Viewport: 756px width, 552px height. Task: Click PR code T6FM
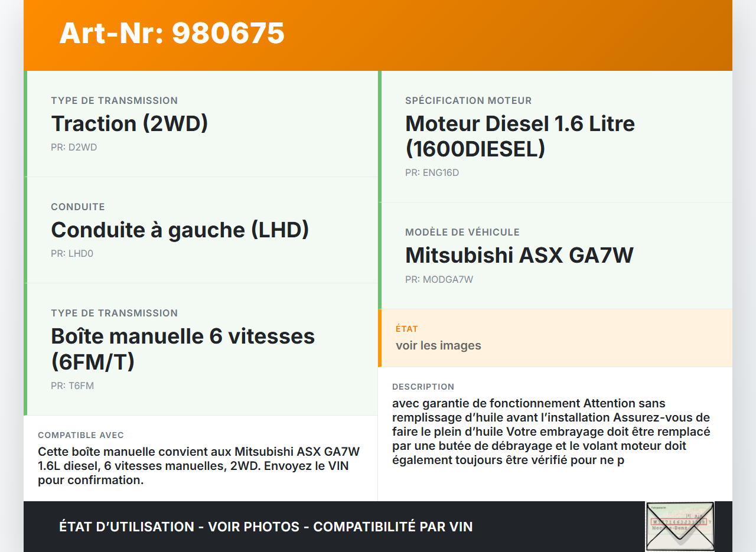point(72,386)
